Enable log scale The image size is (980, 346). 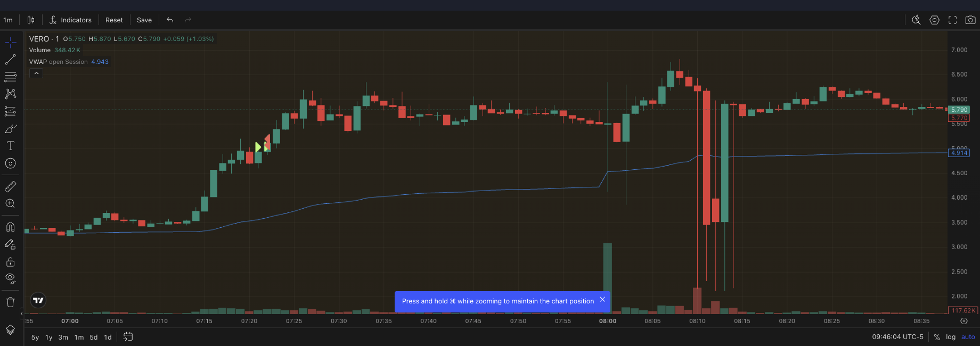(x=950, y=337)
